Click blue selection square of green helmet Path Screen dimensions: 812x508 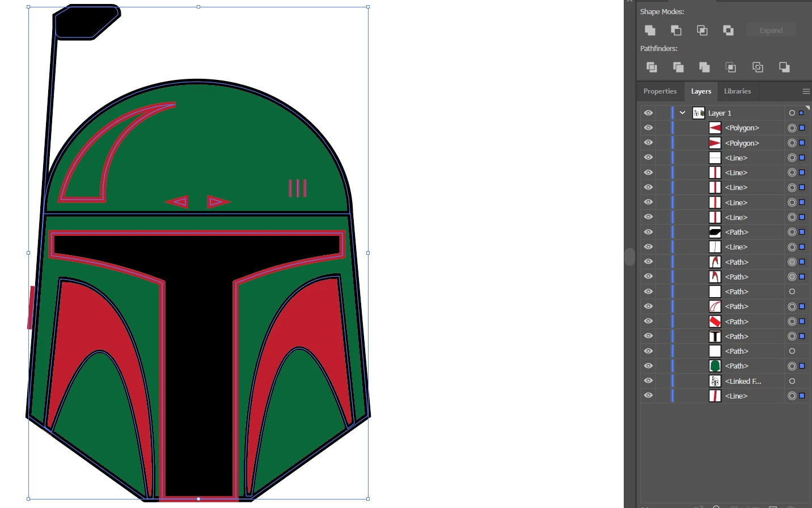[x=802, y=366]
